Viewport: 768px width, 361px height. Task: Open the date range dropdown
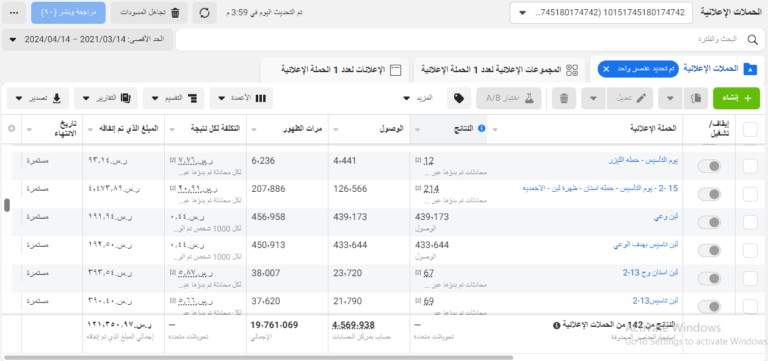pyautogui.click(x=88, y=40)
